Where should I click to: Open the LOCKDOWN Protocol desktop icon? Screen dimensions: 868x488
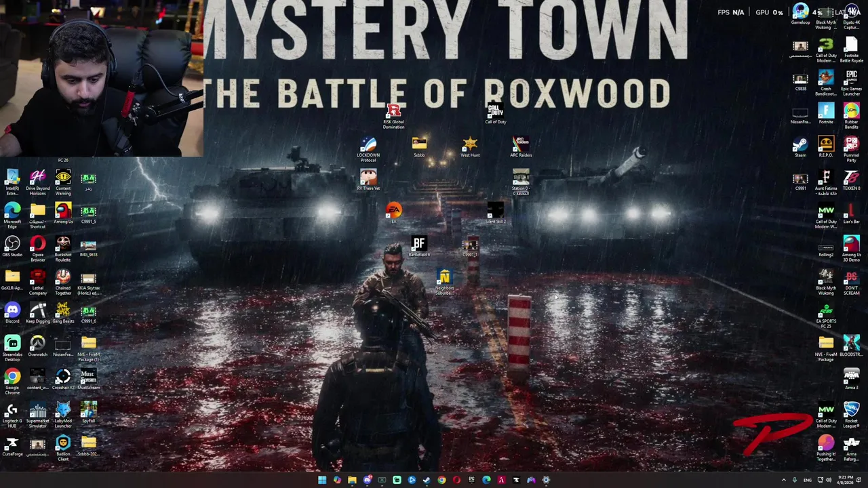[368, 149]
